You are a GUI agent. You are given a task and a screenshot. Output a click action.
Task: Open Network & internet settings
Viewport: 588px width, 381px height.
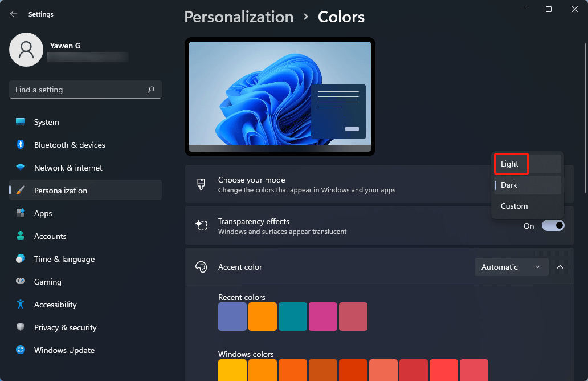(x=21, y=168)
